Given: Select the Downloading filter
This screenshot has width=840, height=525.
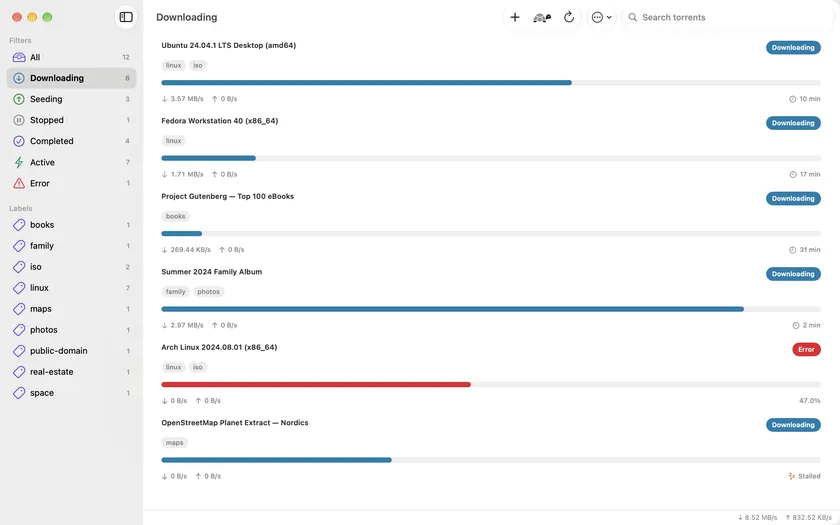Looking at the screenshot, I should [71, 78].
